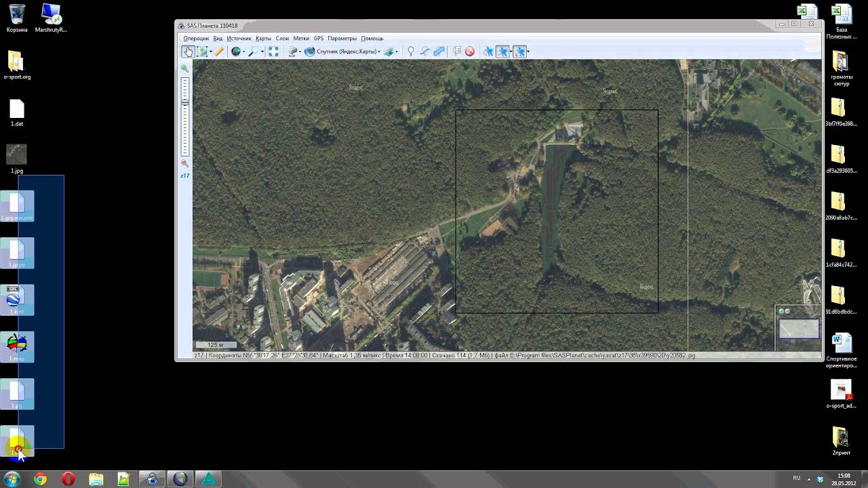Open the Карты menu
868x488 pixels.
click(263, 39)
